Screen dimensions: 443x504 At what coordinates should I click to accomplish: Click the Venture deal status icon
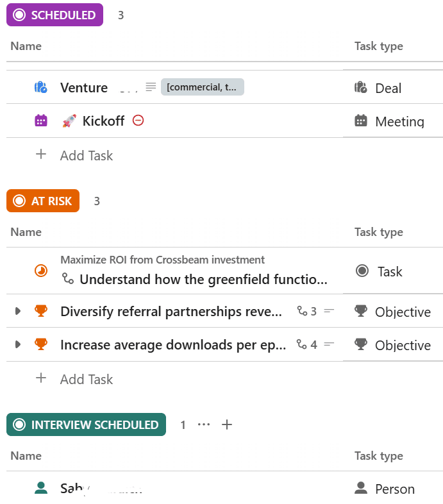[x=41, y=87]
